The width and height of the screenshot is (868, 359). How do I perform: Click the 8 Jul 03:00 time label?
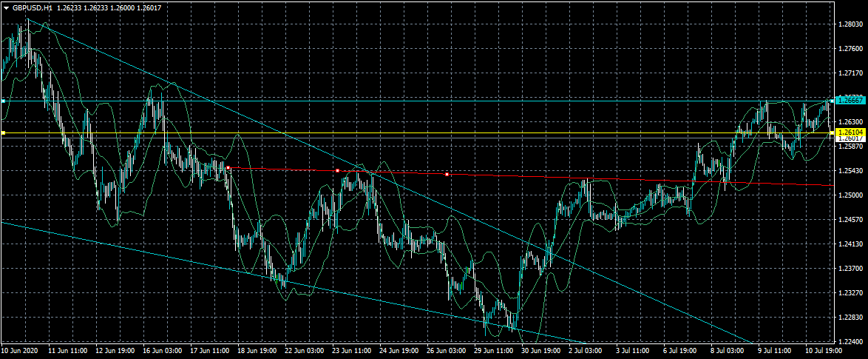tap(726, 351)
